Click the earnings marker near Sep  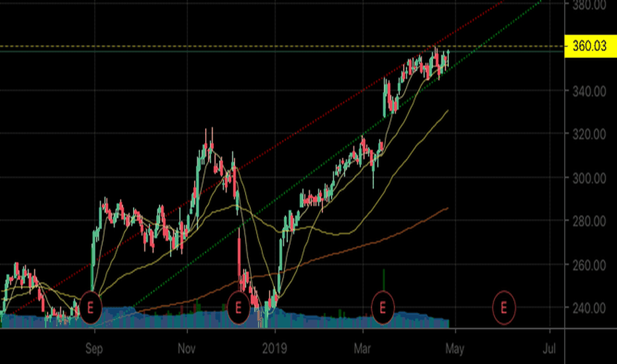[x=91, y=307]
